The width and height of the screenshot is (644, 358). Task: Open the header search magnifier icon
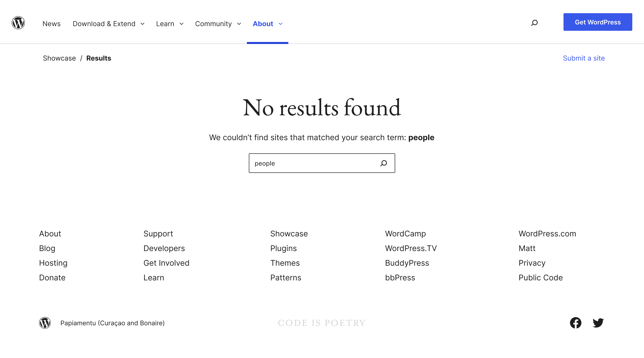coord(534,22)
